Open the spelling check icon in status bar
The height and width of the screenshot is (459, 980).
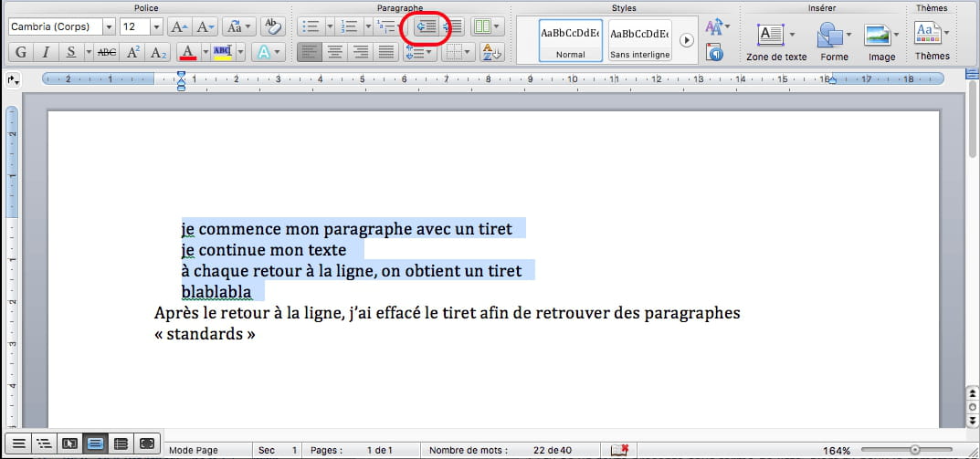620,450
